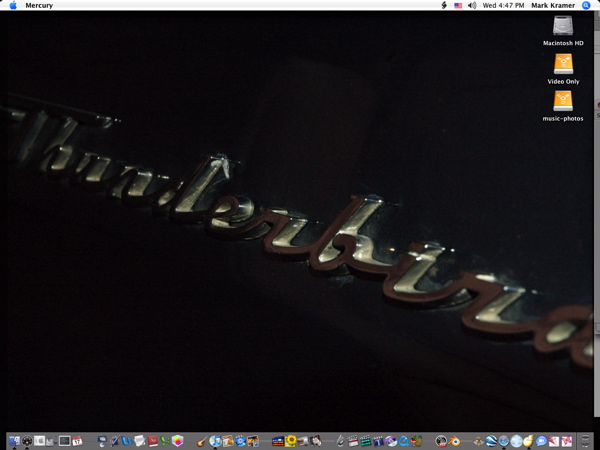Viewport: 600px width, 450px height.
Task: Open the Apple menu
Action: point(13,5)
